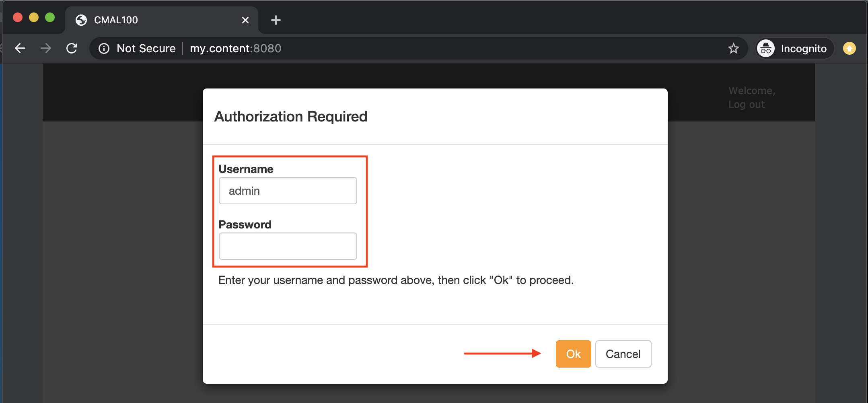Click the yellow update arrow icon

[849, 49]
